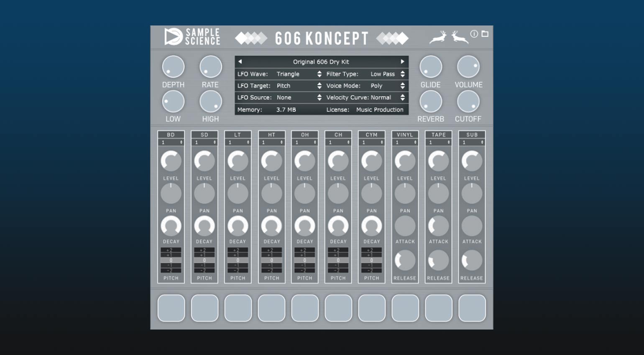Trigger the VINYL pad

click(x=405, y=308)
